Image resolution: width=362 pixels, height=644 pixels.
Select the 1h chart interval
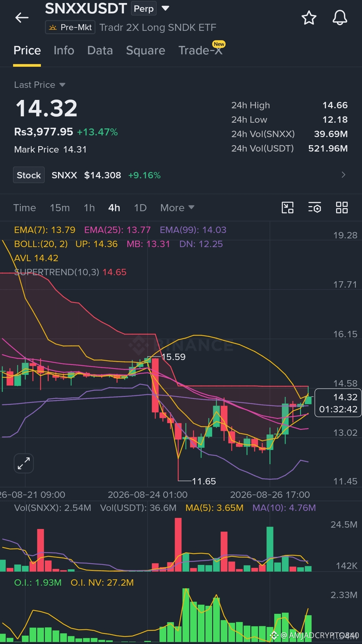pos(89,208)
